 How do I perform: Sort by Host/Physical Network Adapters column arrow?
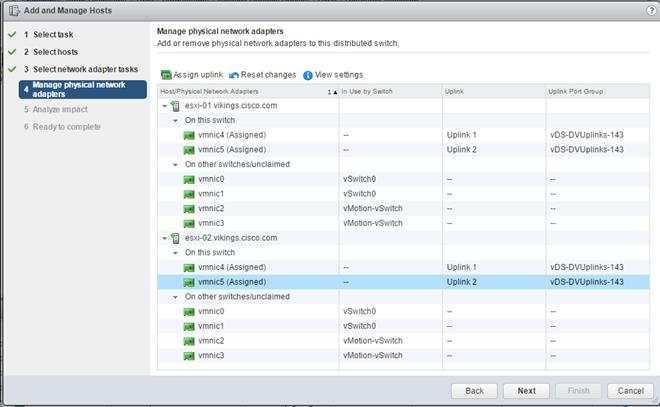tap(335, 92)
